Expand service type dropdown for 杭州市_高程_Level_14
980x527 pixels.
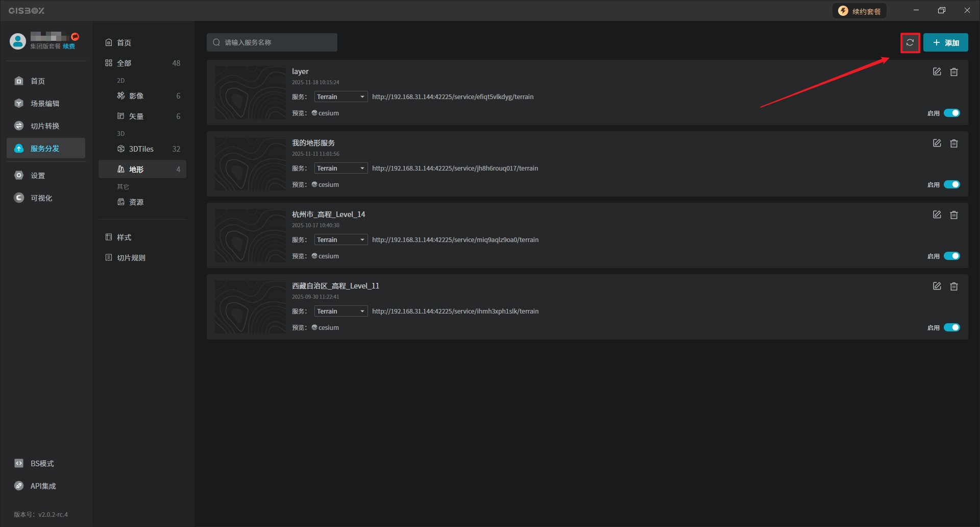coord(340,240)
